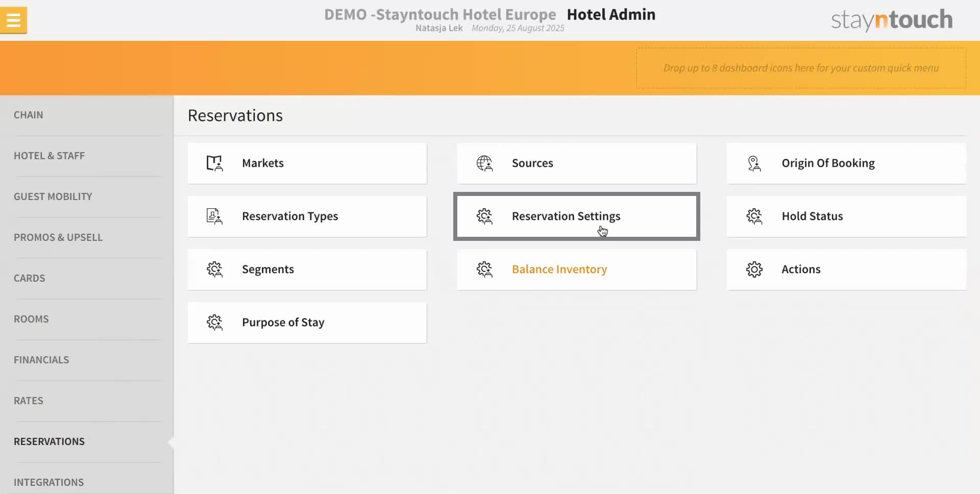Image resolution: width=980 pixels, height=494 pixels.
Task: Click the user name Natasja Lek
Action: (439, 28)
